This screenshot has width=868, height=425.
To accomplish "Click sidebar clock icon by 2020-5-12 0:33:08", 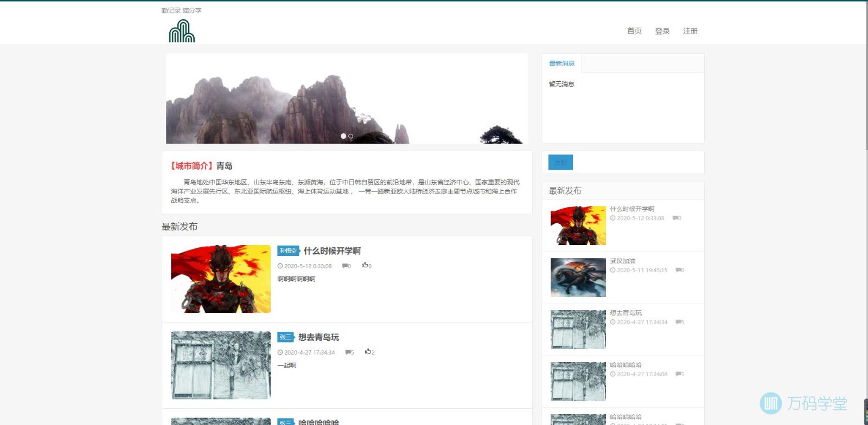I will point(612,218).
